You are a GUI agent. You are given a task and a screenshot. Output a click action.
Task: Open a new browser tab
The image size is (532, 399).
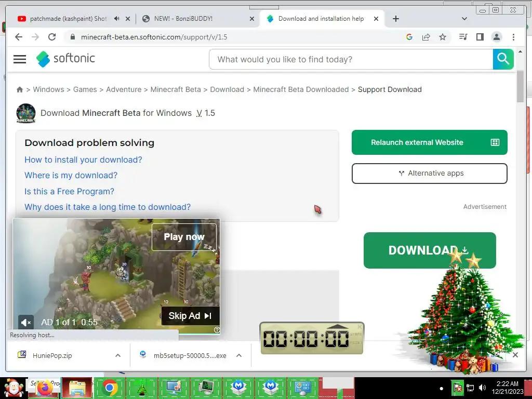[x=395, y=19]
